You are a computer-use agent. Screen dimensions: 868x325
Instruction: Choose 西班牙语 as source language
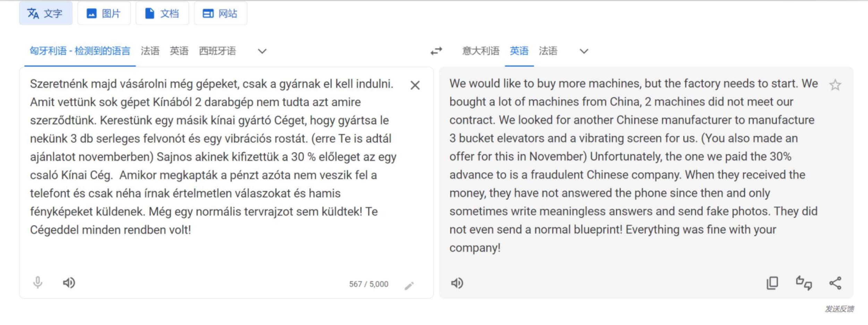217,51
